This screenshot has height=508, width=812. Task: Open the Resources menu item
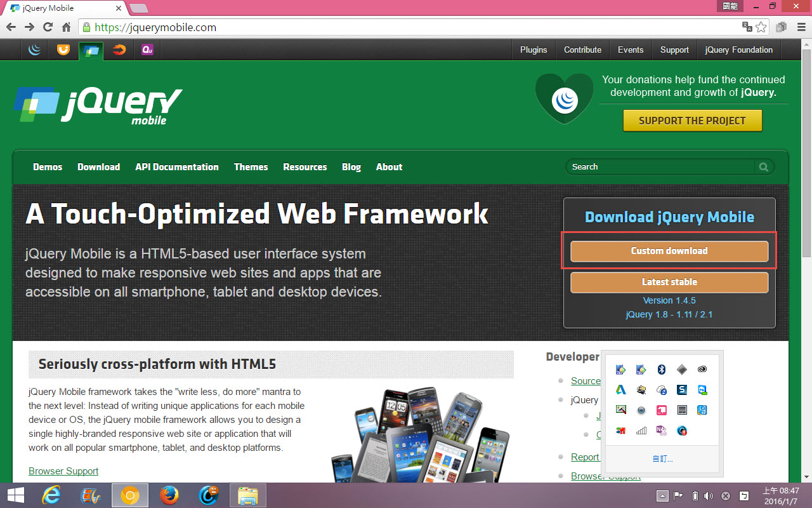pyautogui.click(x=305, y=167)
